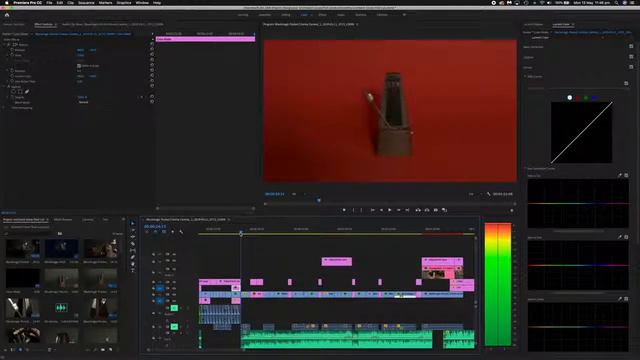
Task: Export frame with the camera icon
Action: 436,210
